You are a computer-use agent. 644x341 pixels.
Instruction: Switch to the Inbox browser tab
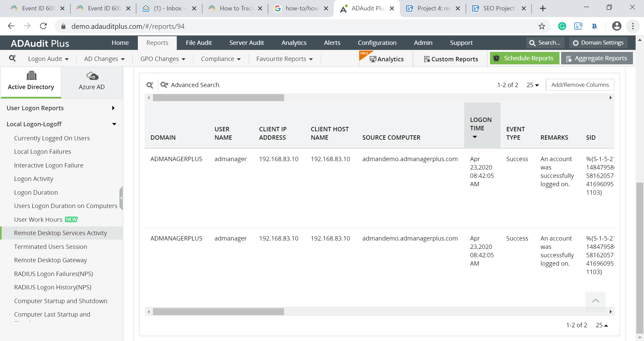pos(169,8)
